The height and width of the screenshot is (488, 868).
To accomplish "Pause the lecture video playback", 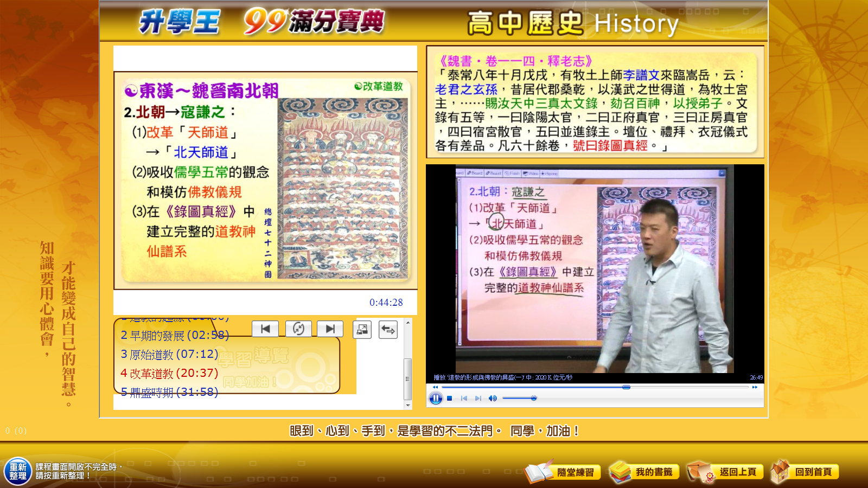I will pyautogui.click(x=436, y=399).
